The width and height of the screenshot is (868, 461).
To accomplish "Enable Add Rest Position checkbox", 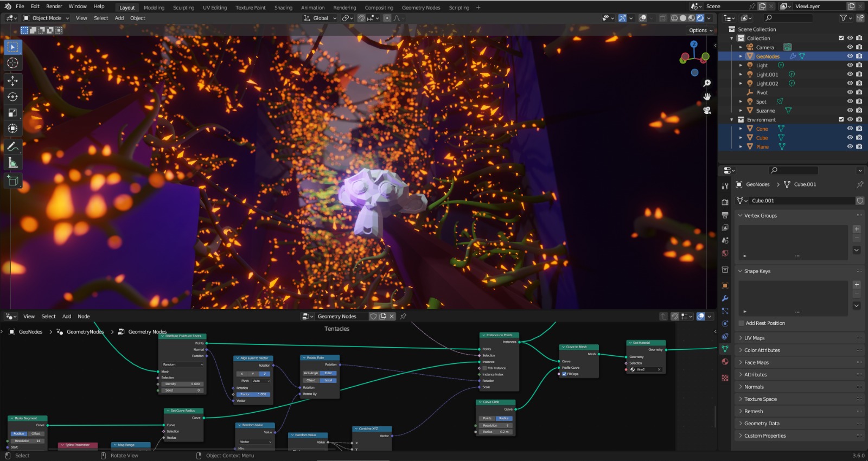I will (x=742, y=323).
